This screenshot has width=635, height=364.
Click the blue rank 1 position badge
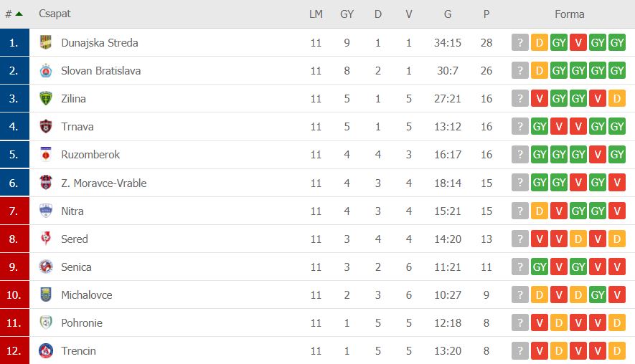[14, 43]
